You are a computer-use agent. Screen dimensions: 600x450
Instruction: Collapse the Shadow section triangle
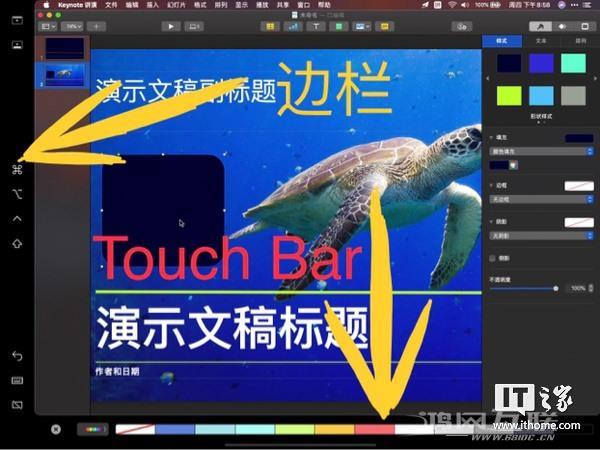click(x=491, y=222)
